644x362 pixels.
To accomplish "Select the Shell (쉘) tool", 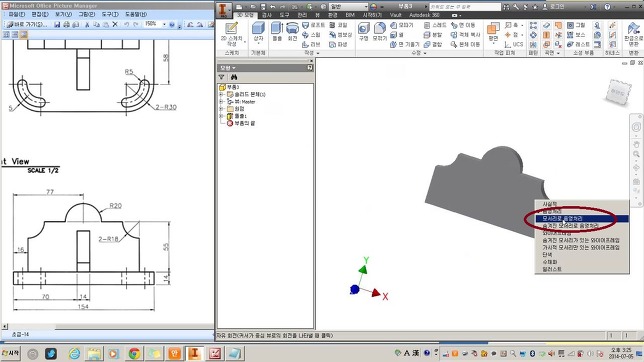I will point(397,35).
